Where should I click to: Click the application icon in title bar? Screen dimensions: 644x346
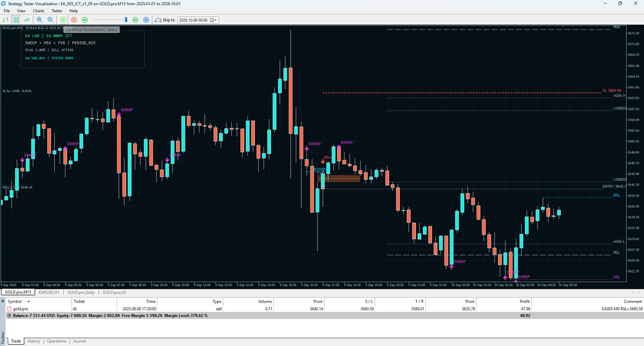[x=3, y=3]
